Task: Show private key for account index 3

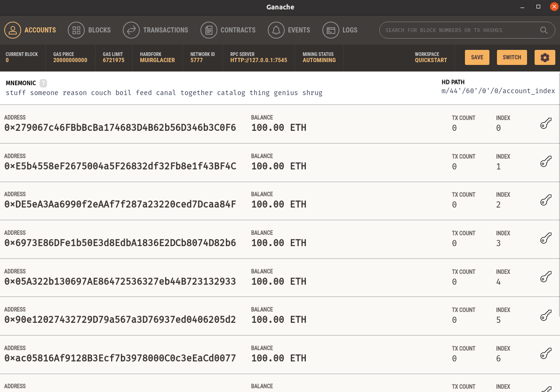Action: pos(546,239)
